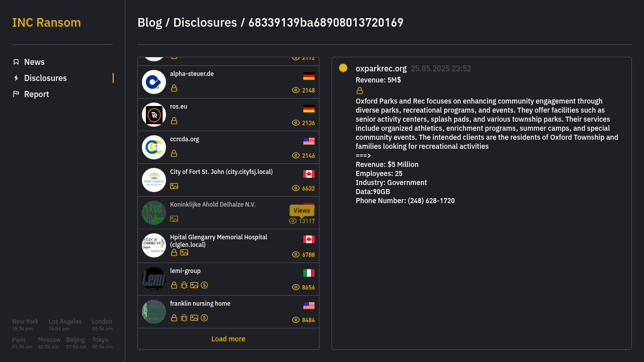Click the ros.eu TR logo thumbnail
Image resolution: width=644 pixels, height=362 pixels.
(x=154, y=115)
